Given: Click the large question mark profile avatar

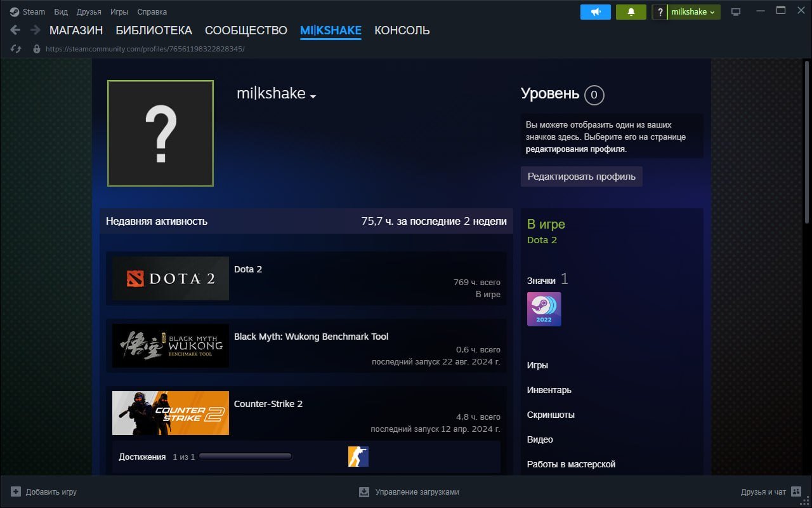Looking at the screenshot, I should tap(160, 133).
